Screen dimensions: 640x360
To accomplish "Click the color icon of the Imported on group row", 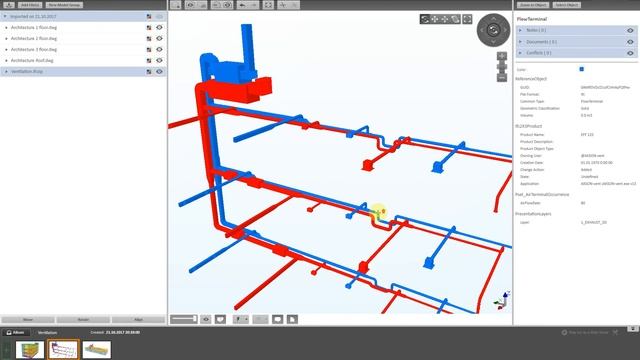I will coord(149,16).
